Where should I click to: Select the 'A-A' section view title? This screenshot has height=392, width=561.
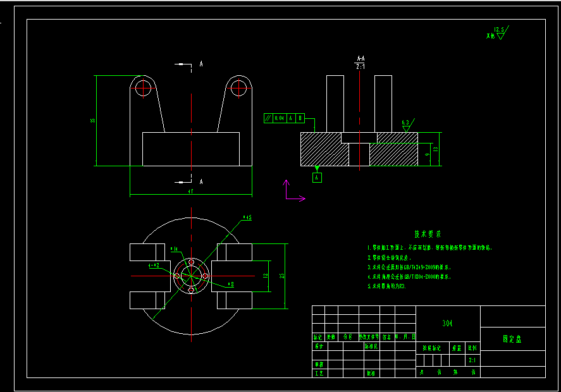pyautogui.click(x=361, y=58)
